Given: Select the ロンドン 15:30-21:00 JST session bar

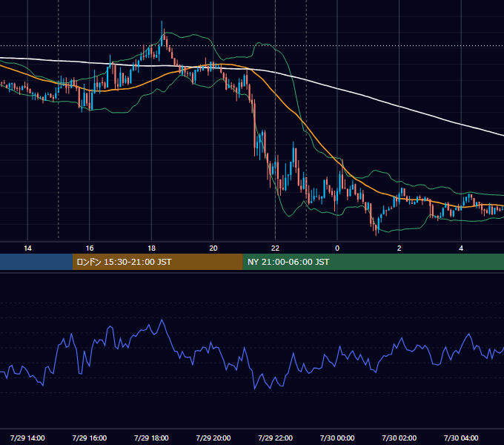Looking at the screenshot, I should (157, 262).
